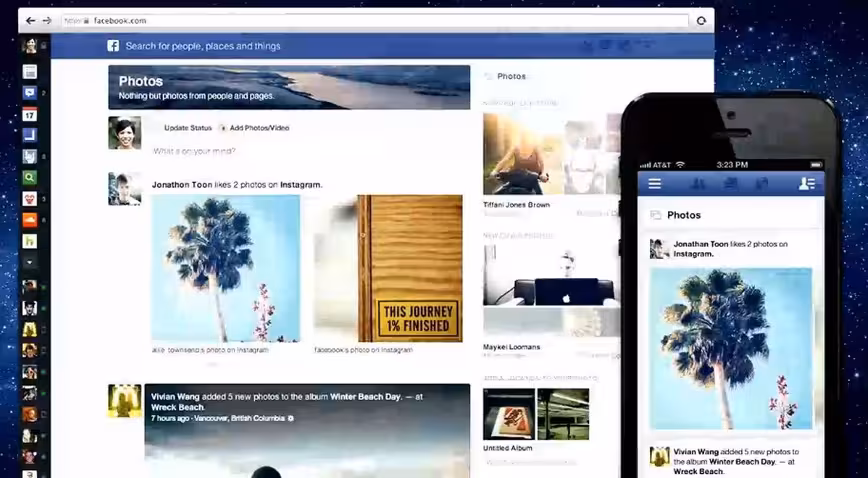This screenshot has width=868, height=478.
Task: Open the hamburger menu on phone app
Action: click(655, 183)
